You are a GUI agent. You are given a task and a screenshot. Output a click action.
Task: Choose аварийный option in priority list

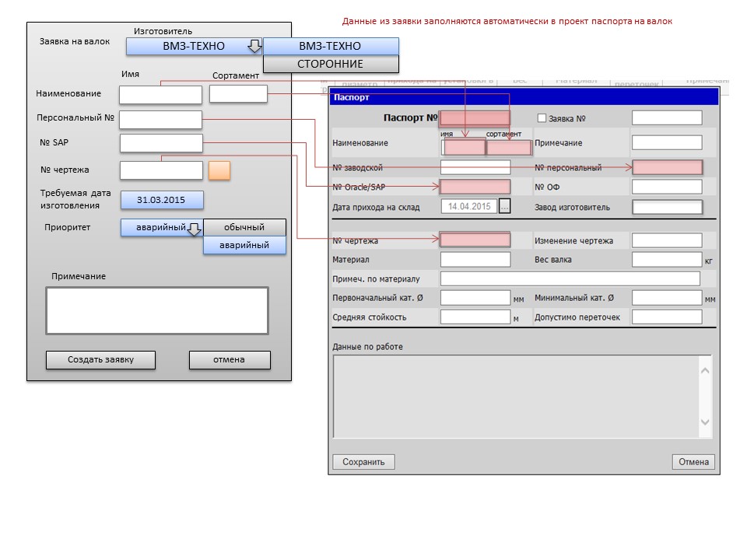(244, 245)
